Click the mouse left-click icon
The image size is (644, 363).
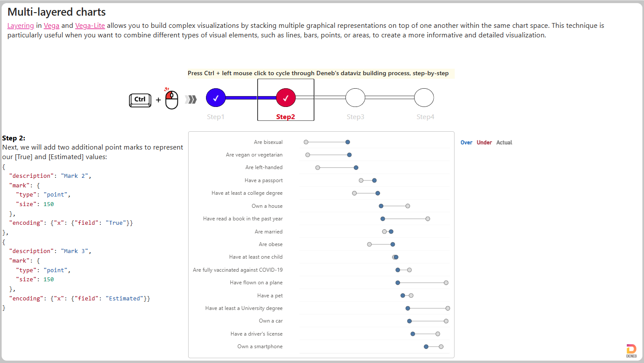171,99
